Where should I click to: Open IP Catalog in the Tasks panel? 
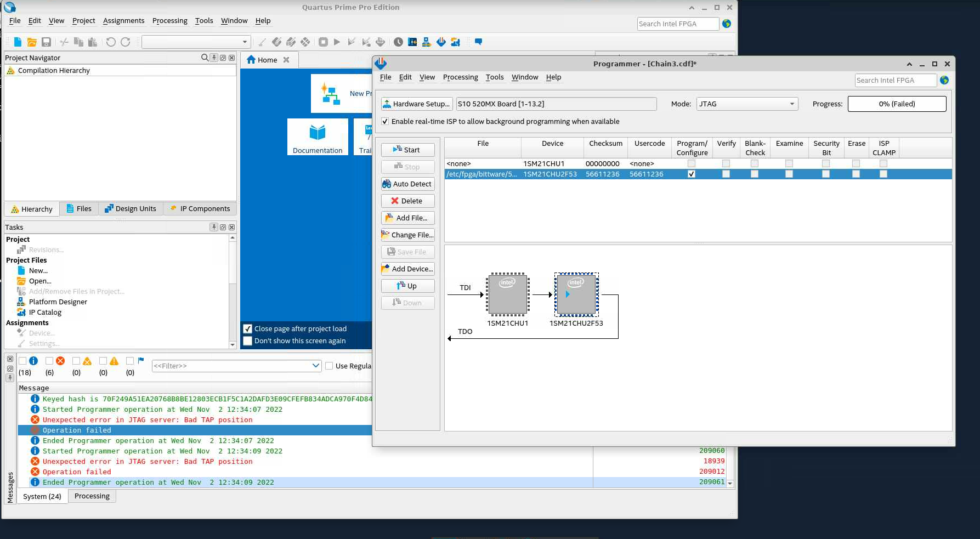pos(45,313)
